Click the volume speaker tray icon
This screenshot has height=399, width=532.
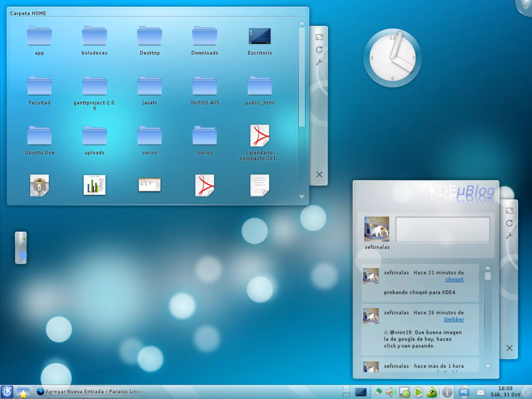point(390,392)
